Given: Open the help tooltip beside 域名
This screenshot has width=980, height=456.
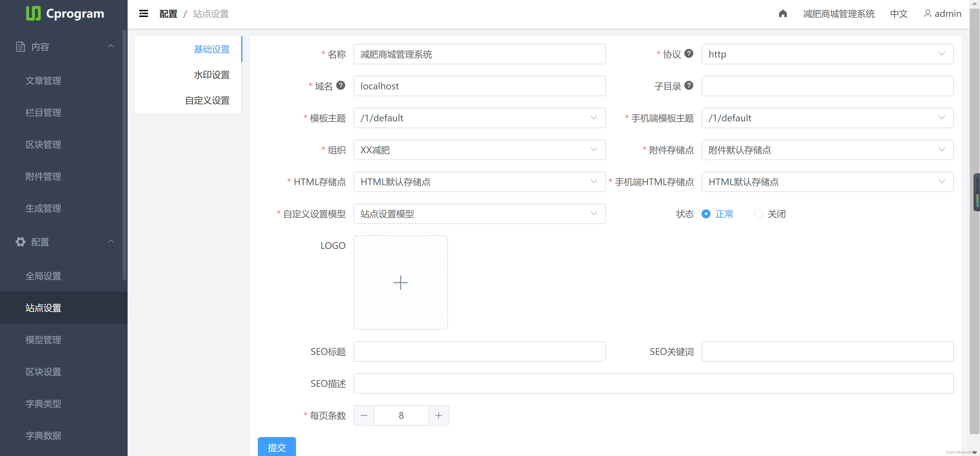Looking at the screenshot, I should coord(341,85).
